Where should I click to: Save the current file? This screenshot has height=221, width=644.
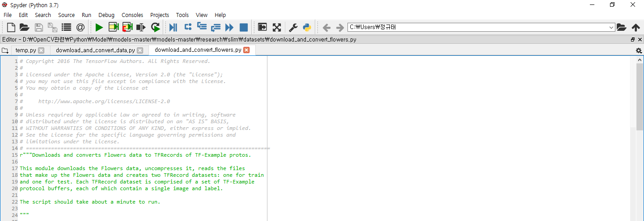coord(39,27)
